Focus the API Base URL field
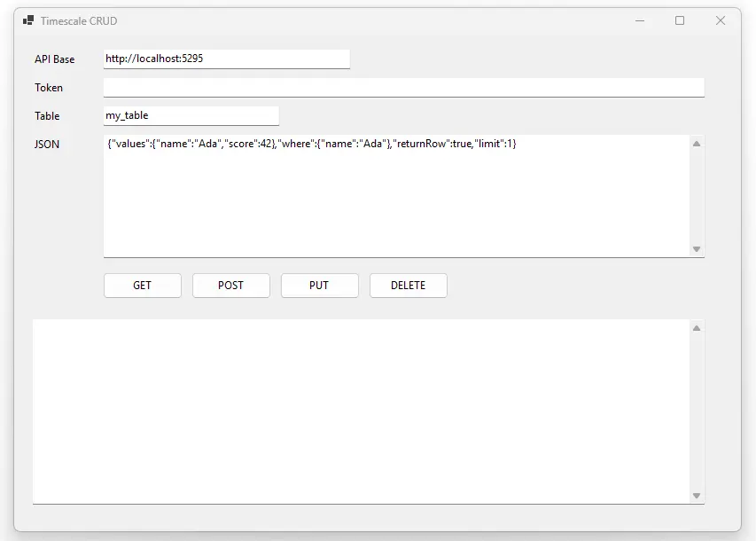 (x=226, y=59)
